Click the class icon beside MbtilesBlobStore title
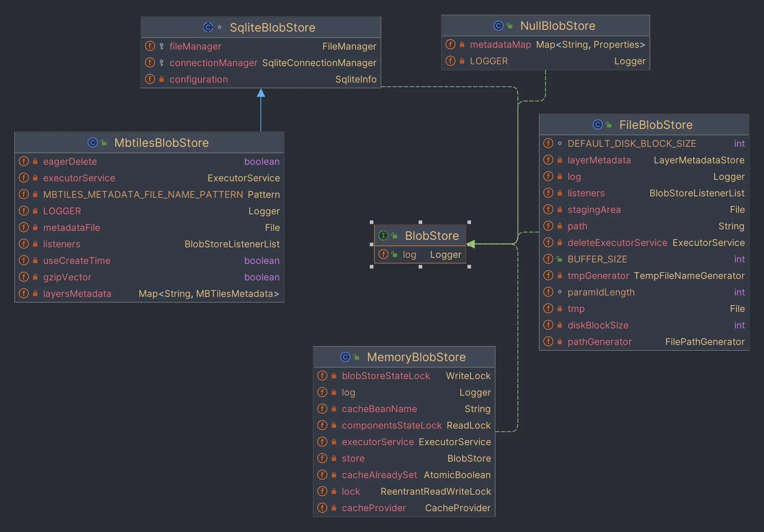 coord(92,143)
